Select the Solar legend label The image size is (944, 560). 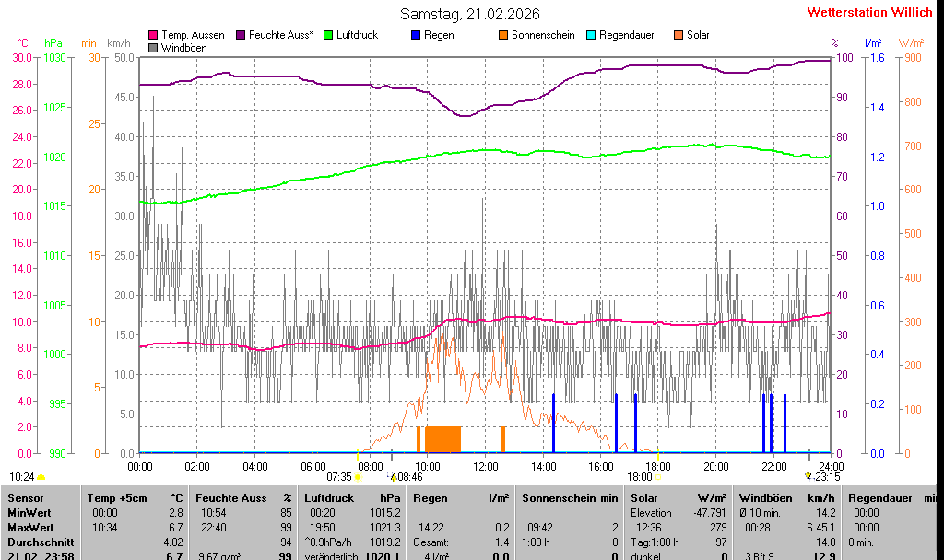[698, 35]
